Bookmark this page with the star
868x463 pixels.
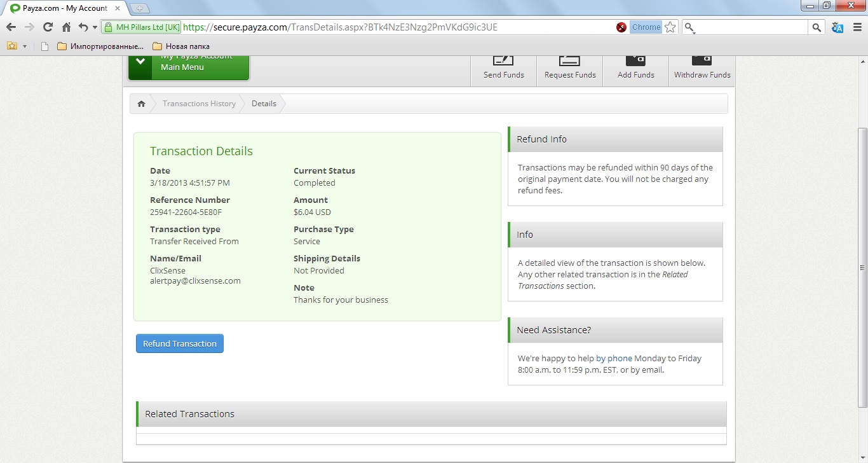(670, 27)
